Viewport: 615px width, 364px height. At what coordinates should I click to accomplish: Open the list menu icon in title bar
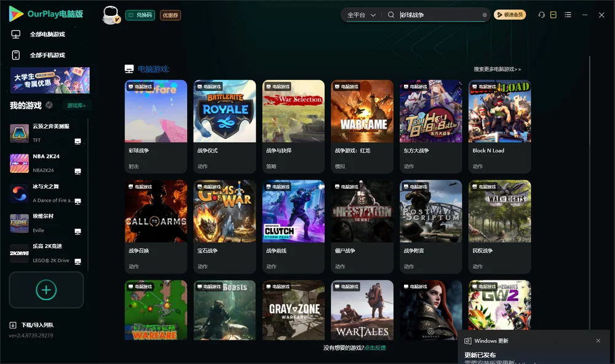click(568, 15)
